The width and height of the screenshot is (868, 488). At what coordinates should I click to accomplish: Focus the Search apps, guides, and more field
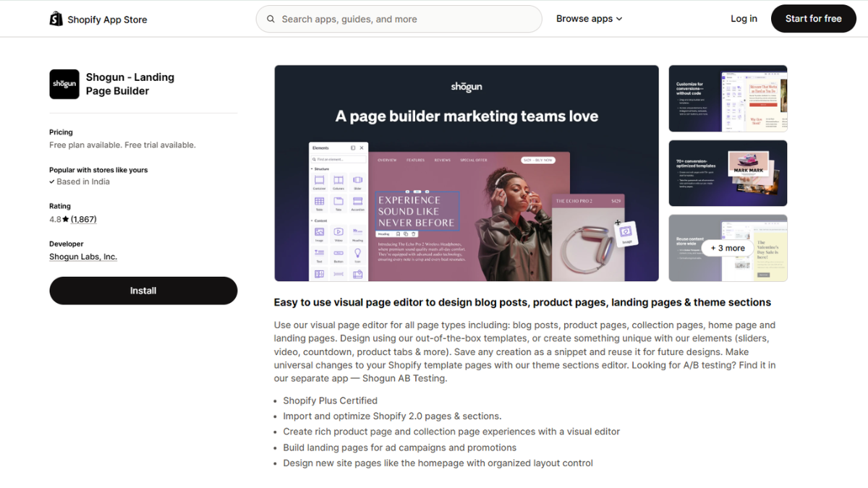(399, 19)
